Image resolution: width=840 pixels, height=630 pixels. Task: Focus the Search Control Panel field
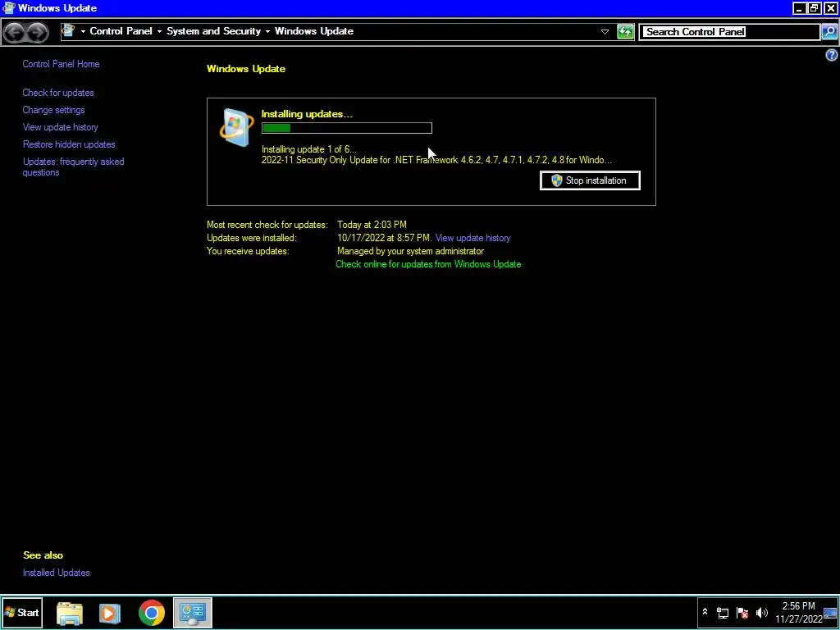tap(729, 32)
